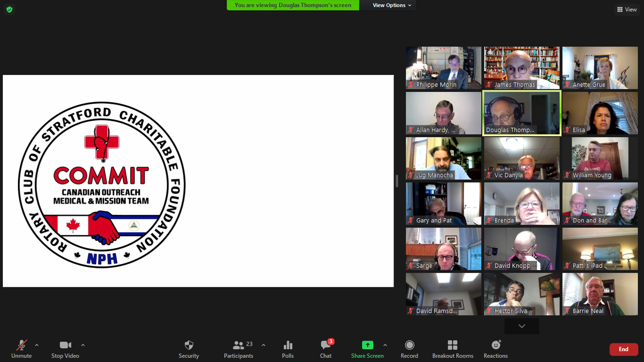Show more participants with down chevron
Image resolution: width=644 pixels, height=362 pixels.
click(x=521, y=326)
